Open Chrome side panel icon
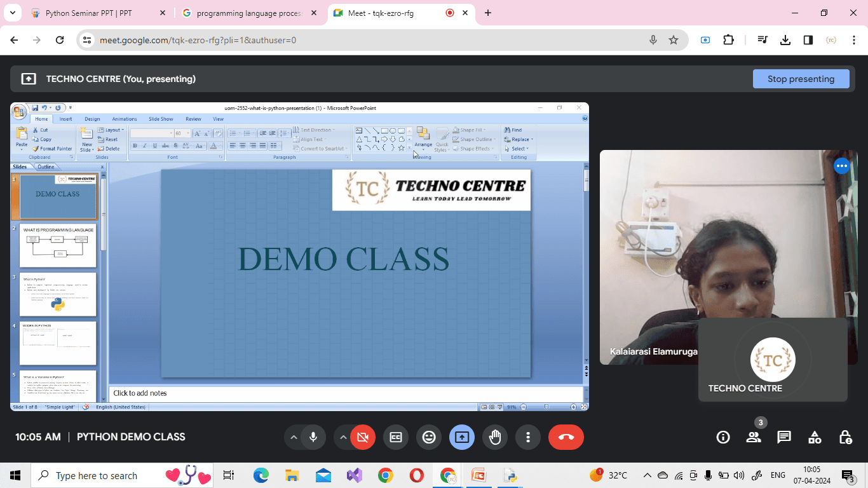The height and width of the screenshot is (488, 868). [x=808, y=40]
